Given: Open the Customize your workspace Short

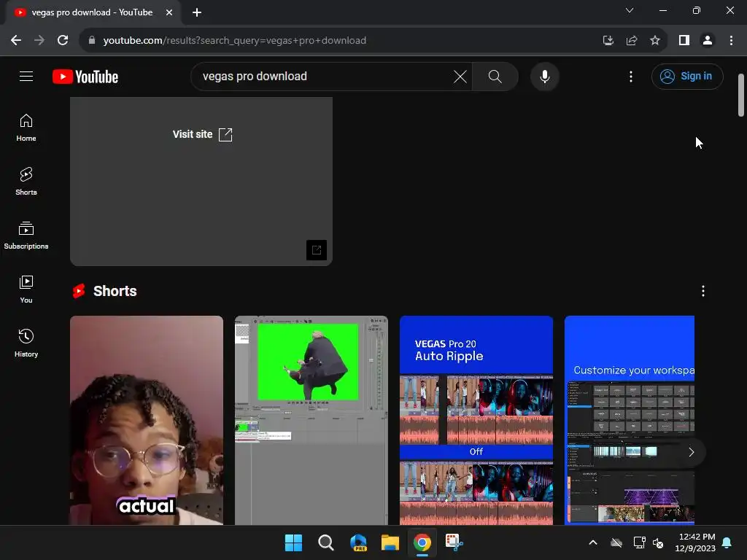Looking at the screenshot, I should click(630, 421).
